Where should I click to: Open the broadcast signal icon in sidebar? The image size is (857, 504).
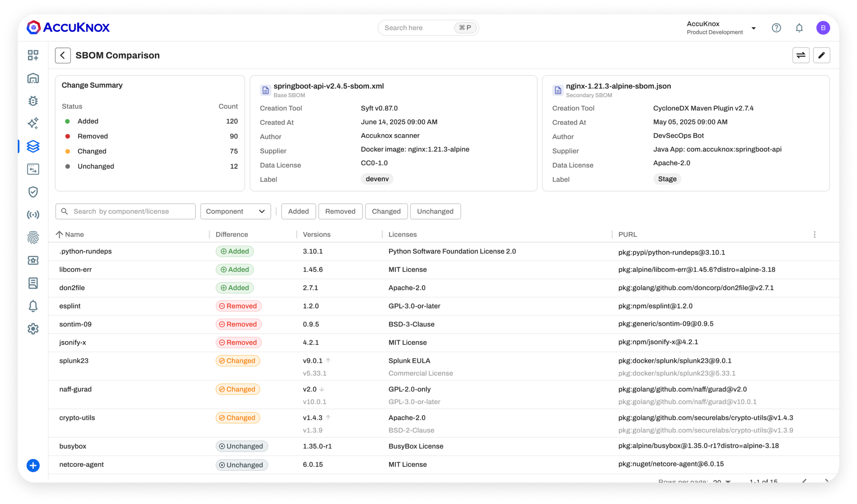33,215
